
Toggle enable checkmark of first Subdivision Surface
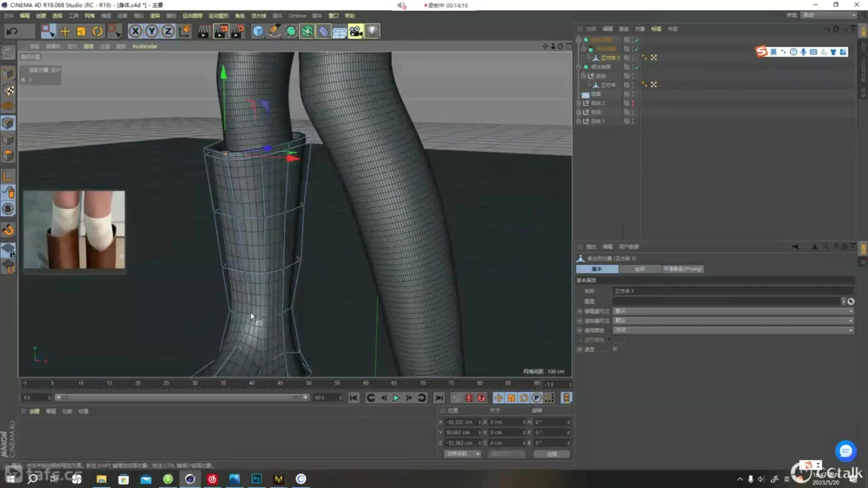[x=637, y=40]
